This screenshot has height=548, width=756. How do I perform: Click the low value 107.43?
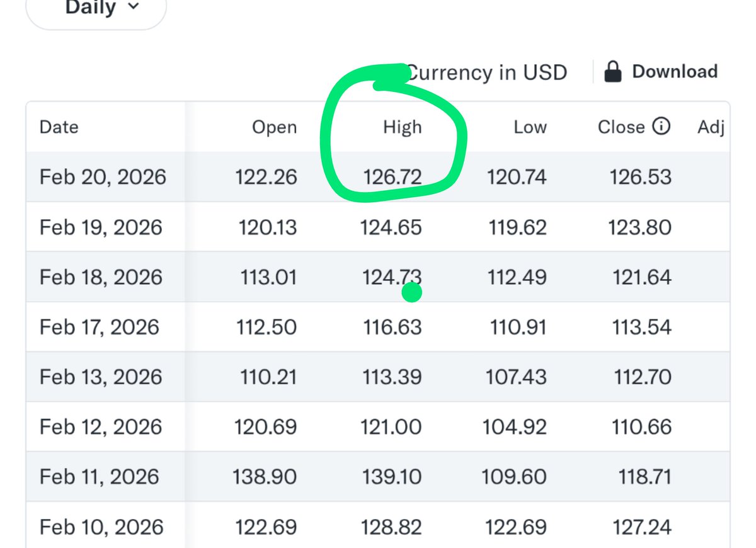[x=516, y=377]
